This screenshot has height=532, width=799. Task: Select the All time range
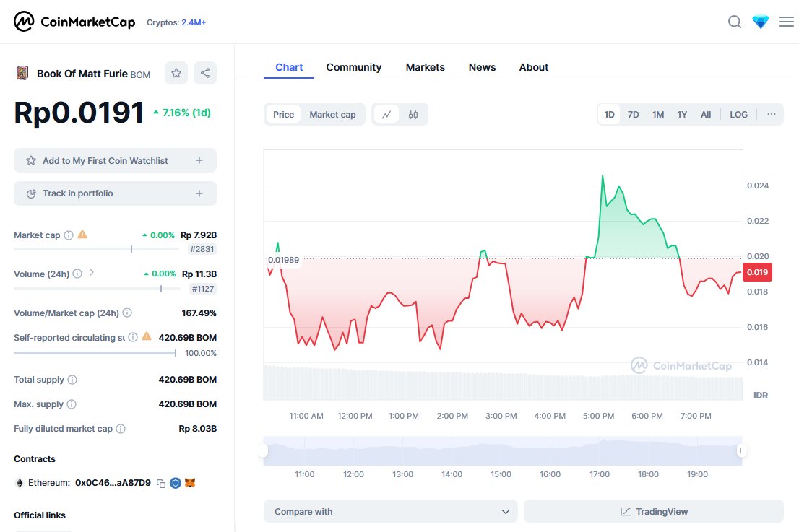point(706,115)
